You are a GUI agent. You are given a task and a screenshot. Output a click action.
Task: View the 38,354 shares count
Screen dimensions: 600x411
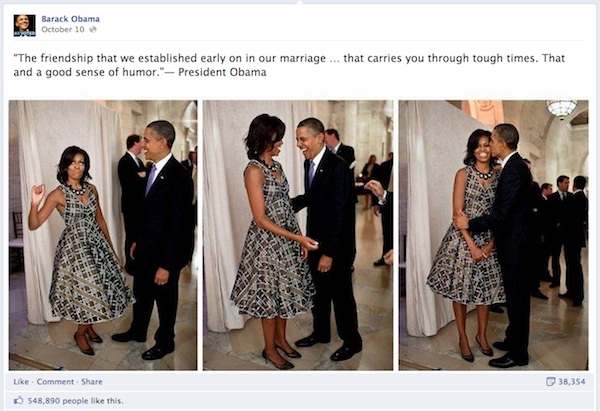pos(572,382)
